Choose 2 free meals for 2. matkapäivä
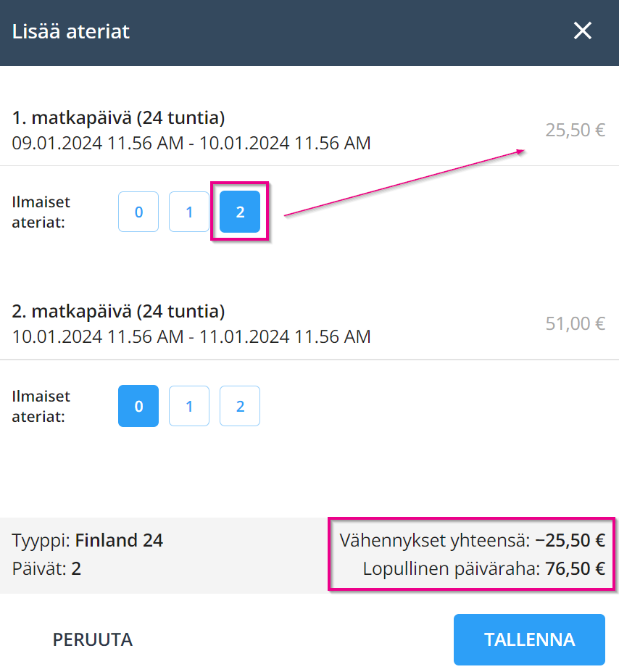 [x=240, y=406]
